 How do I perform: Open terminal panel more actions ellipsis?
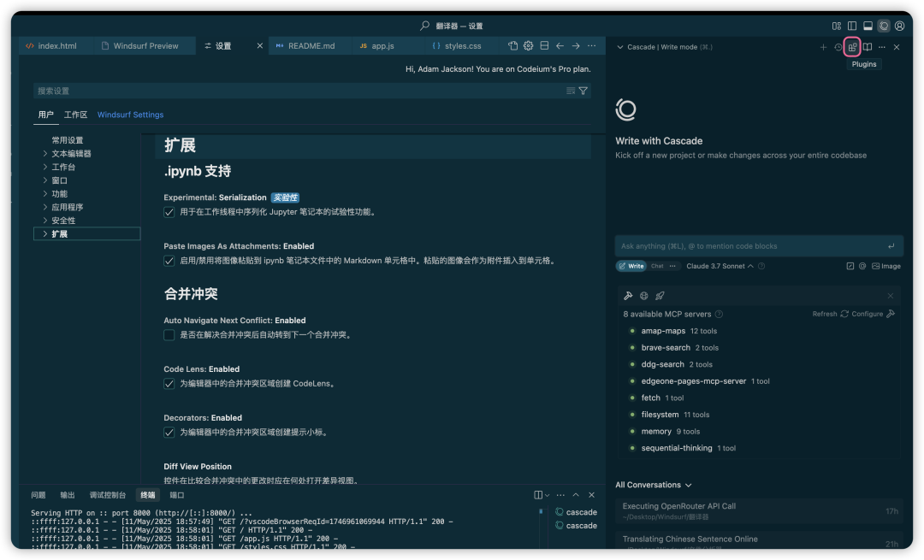(x=560, y=495)
